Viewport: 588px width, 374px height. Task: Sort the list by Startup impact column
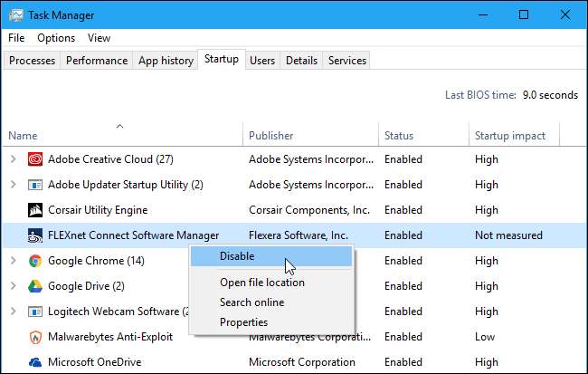pyautogui.click(x=510, y=136)
